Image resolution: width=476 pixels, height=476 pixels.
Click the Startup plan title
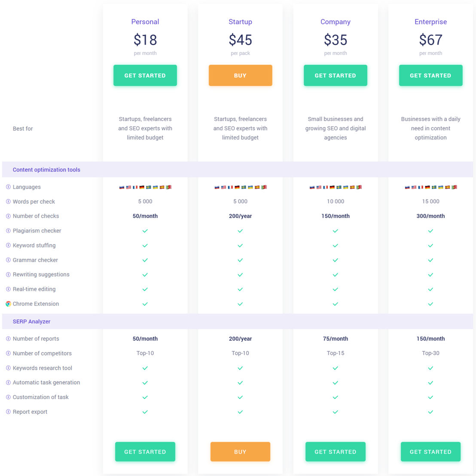point(240,22)
